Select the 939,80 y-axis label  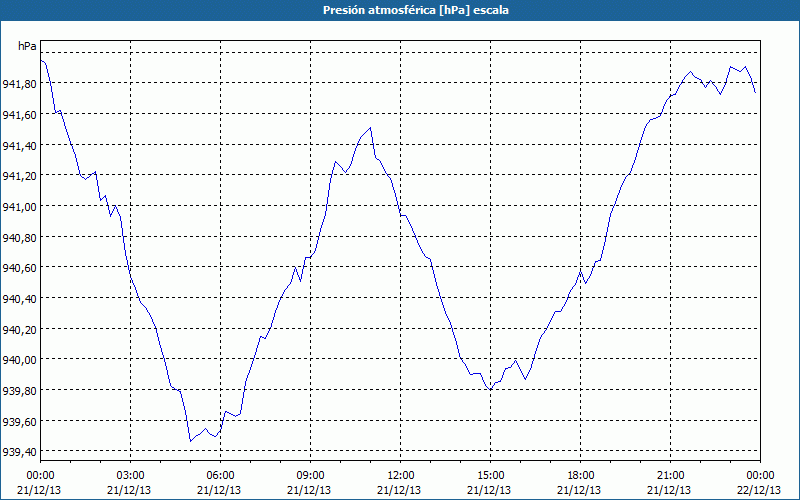click(19, 391)
